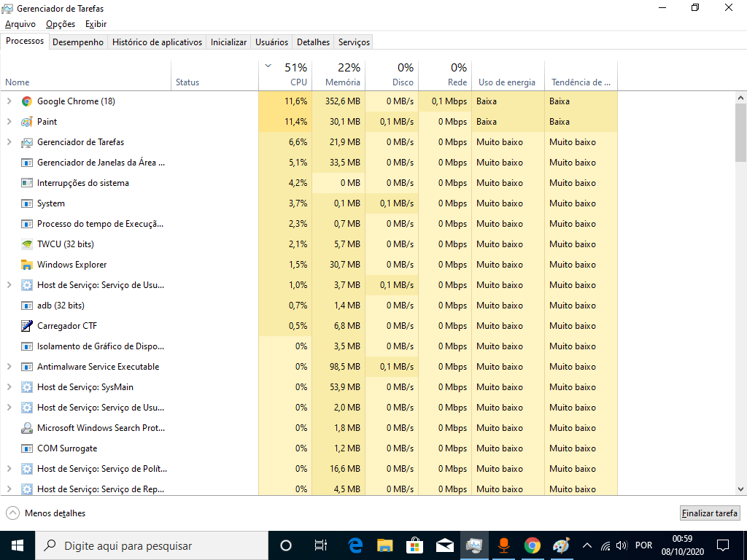Switch to the Inicializar tab
This screenshot has width=747, height=560.
tap(228, 42)
